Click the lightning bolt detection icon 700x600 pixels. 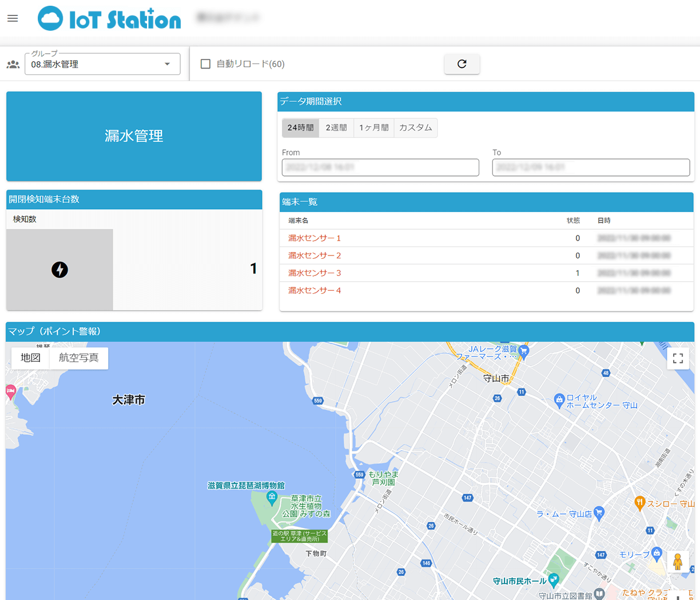pos(59,270)
